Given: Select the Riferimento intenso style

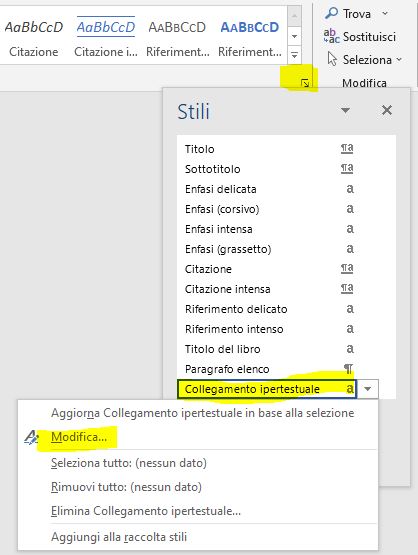Looking at the screenshot, I should click(269, 329).
